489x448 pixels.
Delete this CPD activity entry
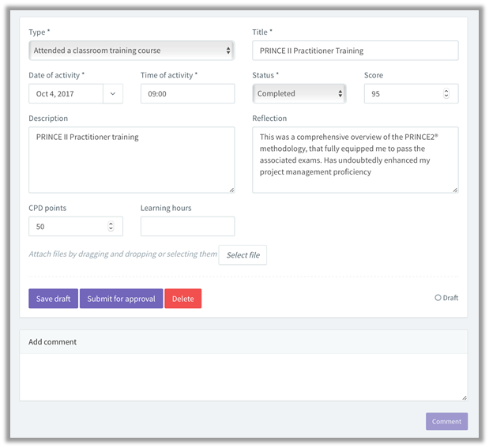coord(183,299)
